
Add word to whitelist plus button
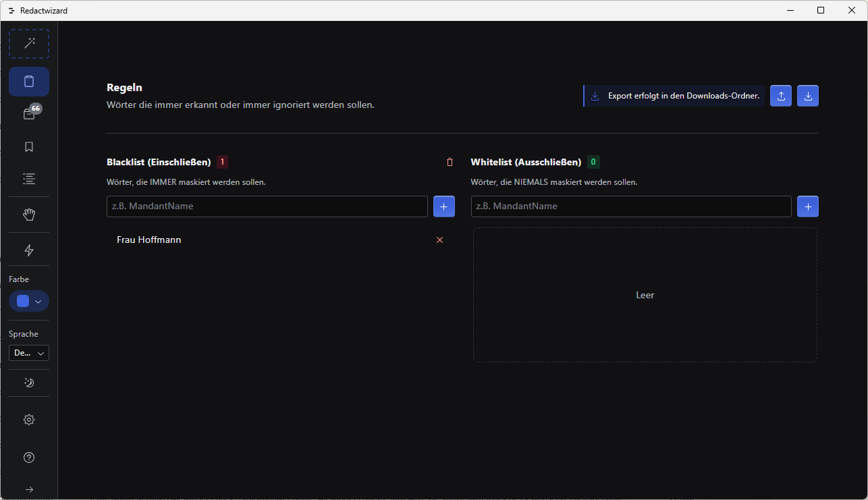pos(808,206)
